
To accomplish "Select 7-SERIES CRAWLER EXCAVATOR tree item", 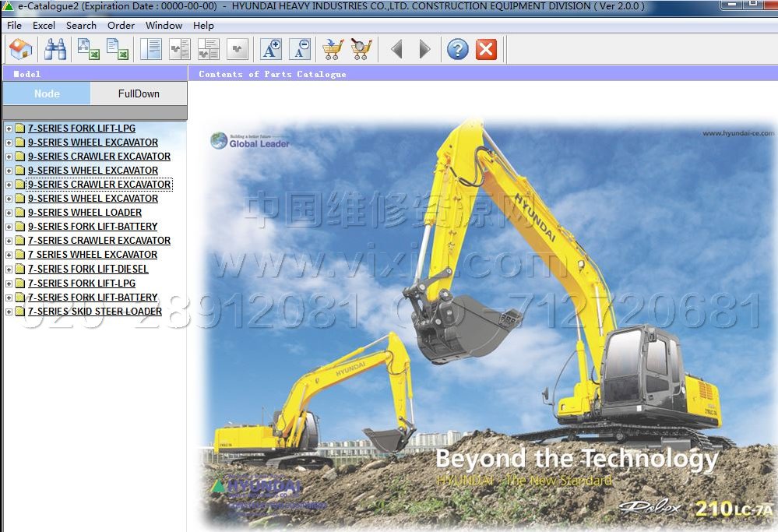I will tap(99, 241).
